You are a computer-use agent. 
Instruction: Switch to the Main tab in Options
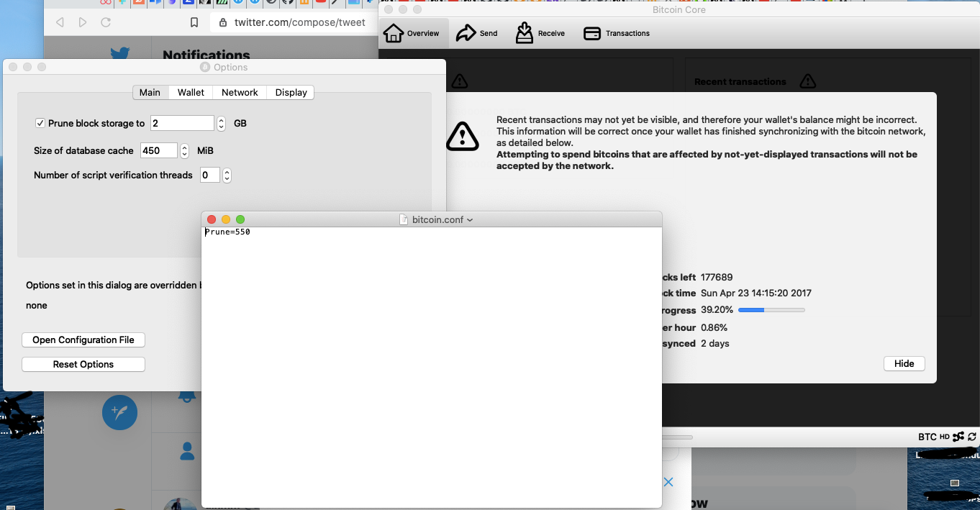150,92
